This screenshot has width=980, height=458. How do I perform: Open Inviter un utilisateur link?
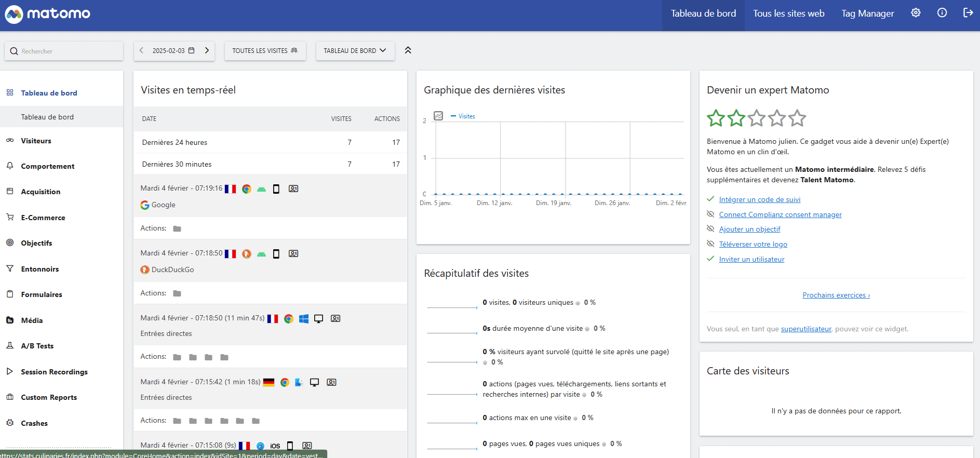751,259
